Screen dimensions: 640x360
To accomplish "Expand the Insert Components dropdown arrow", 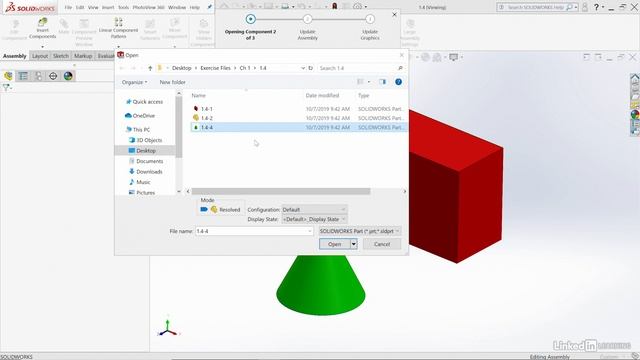I will (x=42, y=46).
